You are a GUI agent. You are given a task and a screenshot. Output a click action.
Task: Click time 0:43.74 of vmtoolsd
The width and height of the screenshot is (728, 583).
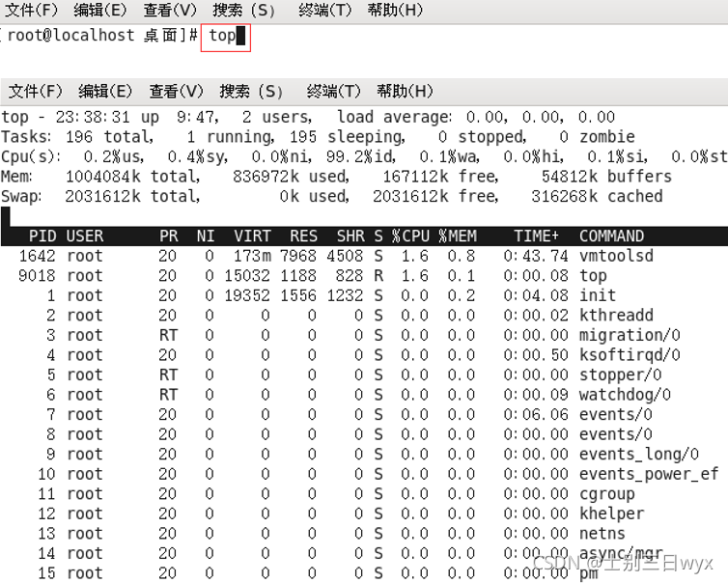536,256
